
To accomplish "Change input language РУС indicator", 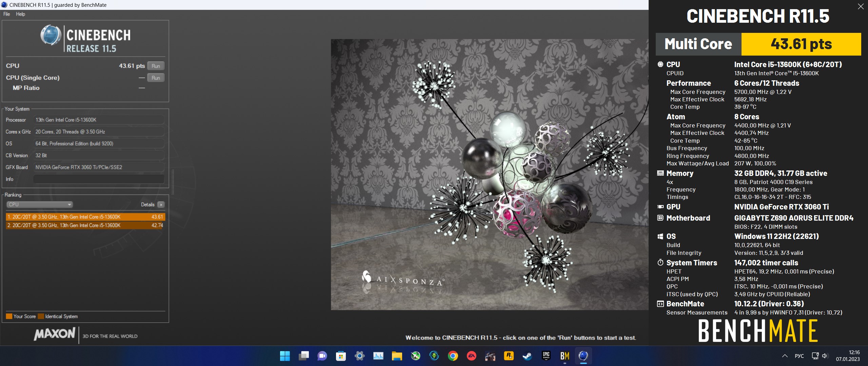I will point(799,356).
